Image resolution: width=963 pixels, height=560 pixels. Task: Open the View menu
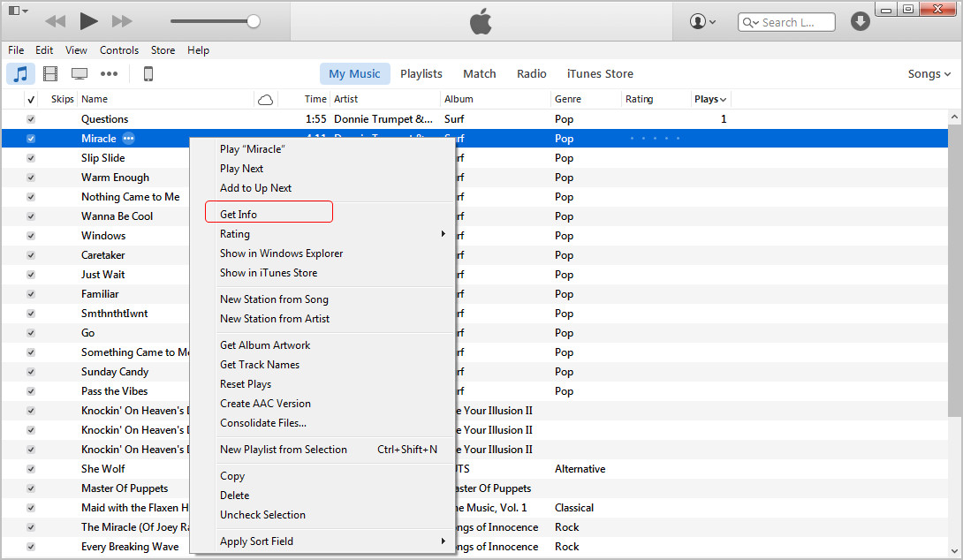coord(76,50)
